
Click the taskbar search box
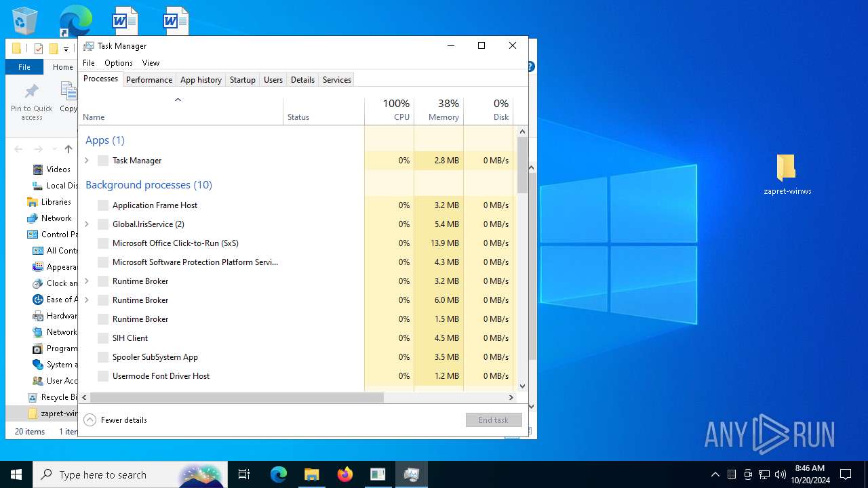tap(130, 474)
